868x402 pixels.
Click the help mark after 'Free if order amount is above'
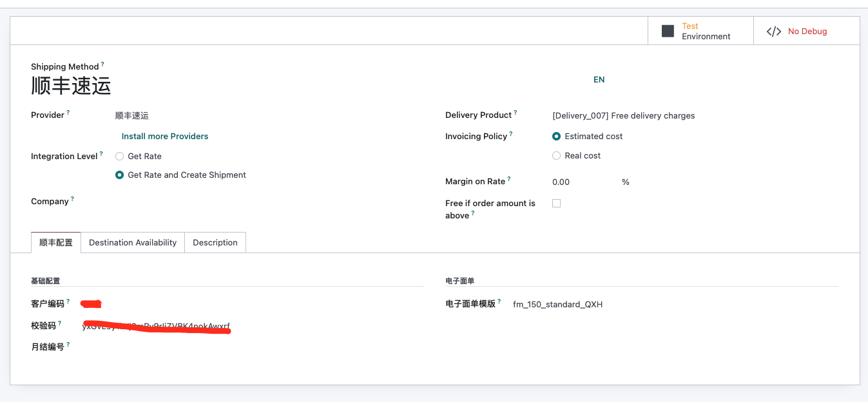point(473,213)
